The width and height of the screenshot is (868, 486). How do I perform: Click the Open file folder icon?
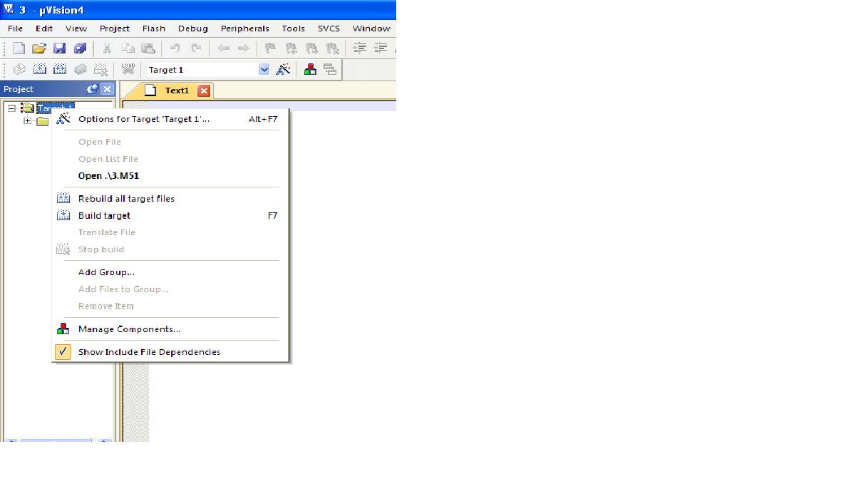point(39,48)
